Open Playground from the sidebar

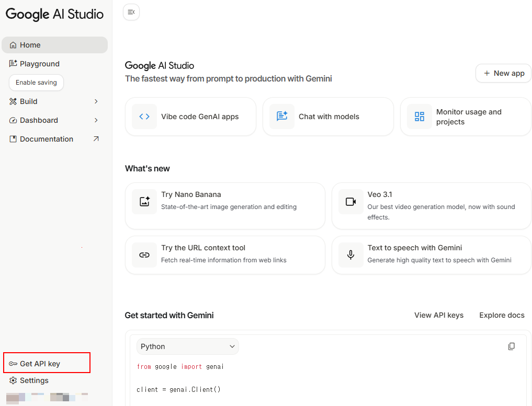coord(40,64)
